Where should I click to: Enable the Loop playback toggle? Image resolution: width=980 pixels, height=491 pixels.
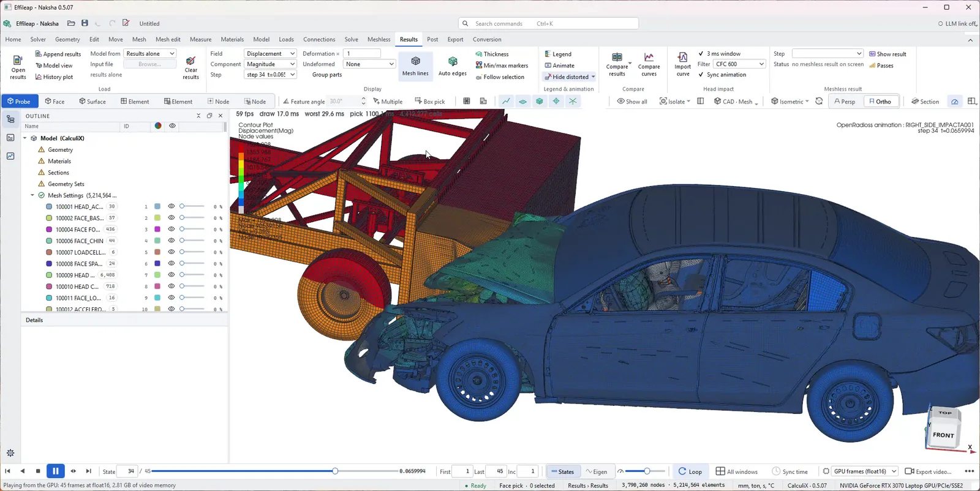pos(690,471)
